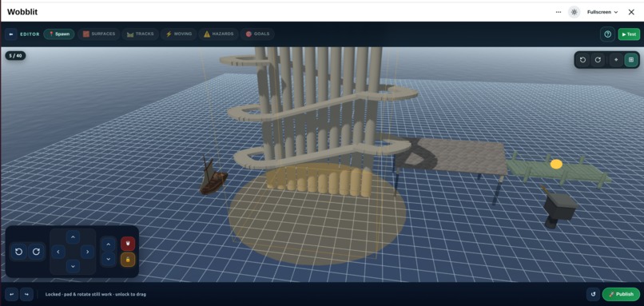This screenshot has width=644, height=306.
Task: Select the dark cannon object
Action: (x=559, y=208)
